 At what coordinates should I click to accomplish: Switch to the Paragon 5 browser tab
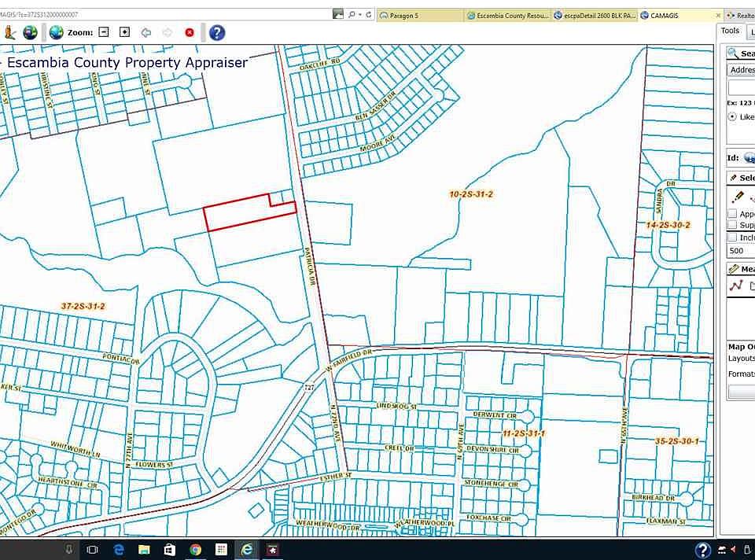420,16
